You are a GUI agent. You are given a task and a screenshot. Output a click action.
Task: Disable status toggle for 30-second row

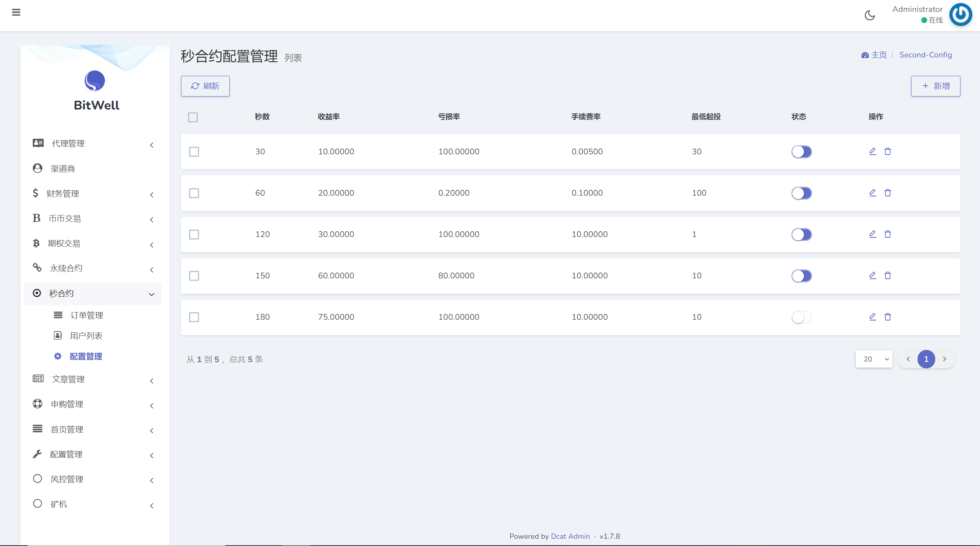[801, 152]
